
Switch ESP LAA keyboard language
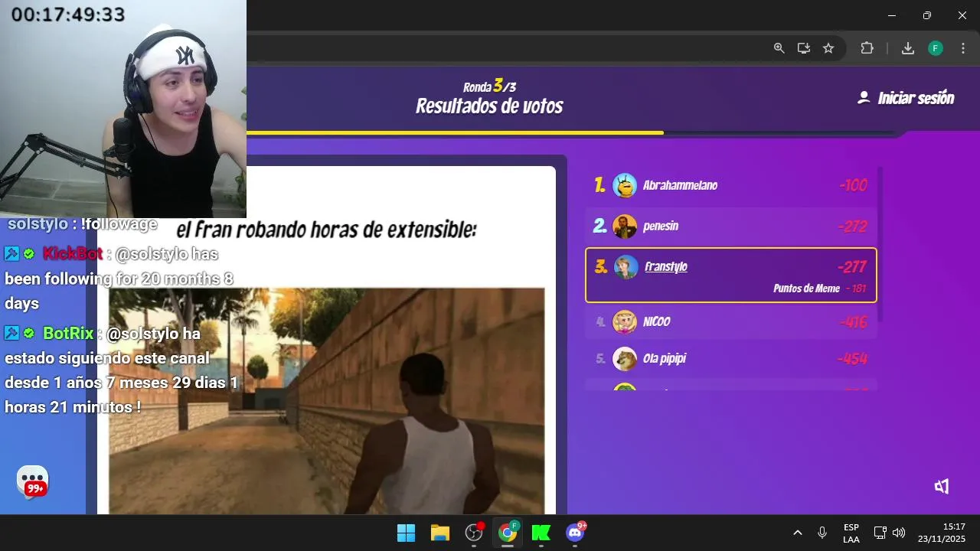[x=851, y=533]
